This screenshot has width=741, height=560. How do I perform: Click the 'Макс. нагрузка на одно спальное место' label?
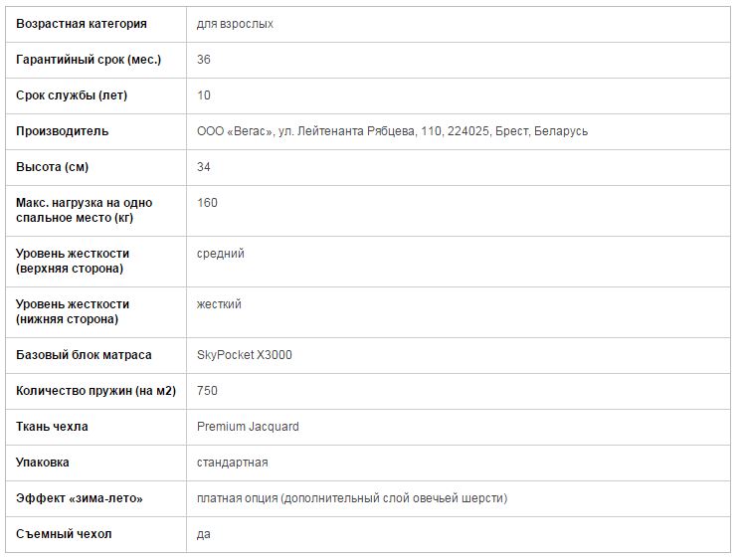tap(85, 210)
